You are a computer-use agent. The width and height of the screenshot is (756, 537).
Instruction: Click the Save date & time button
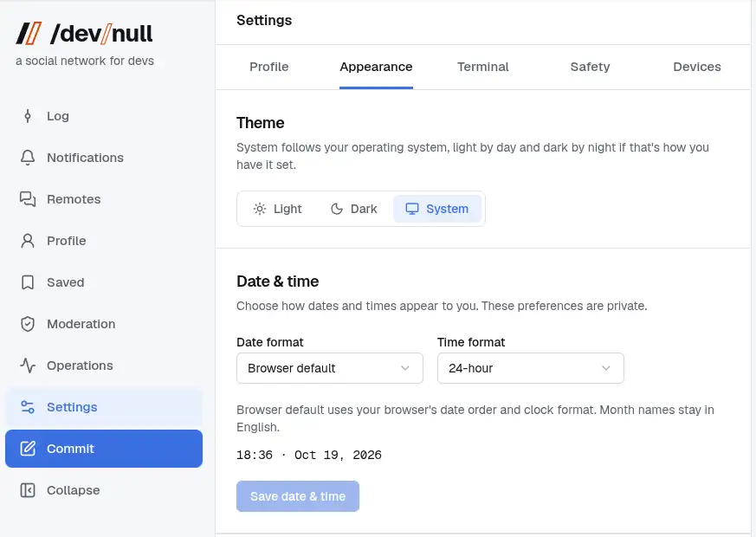pyautogui.click(x=298, y=496)
